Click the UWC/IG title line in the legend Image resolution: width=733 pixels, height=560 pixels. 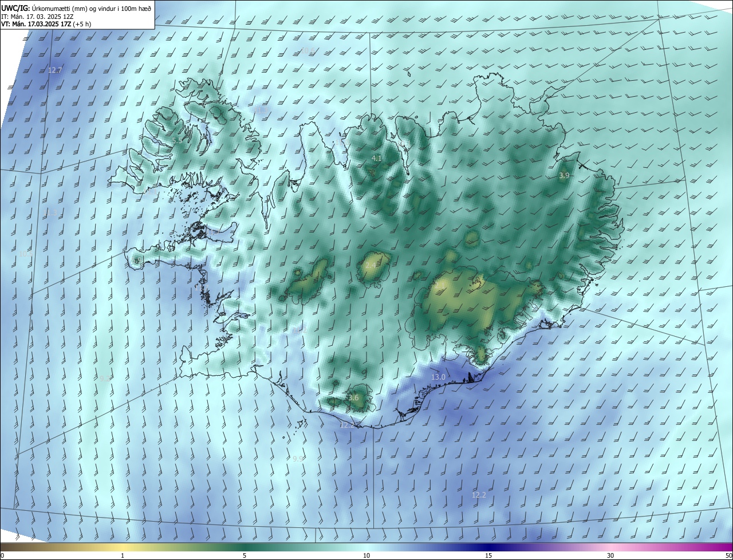[76, 7]
